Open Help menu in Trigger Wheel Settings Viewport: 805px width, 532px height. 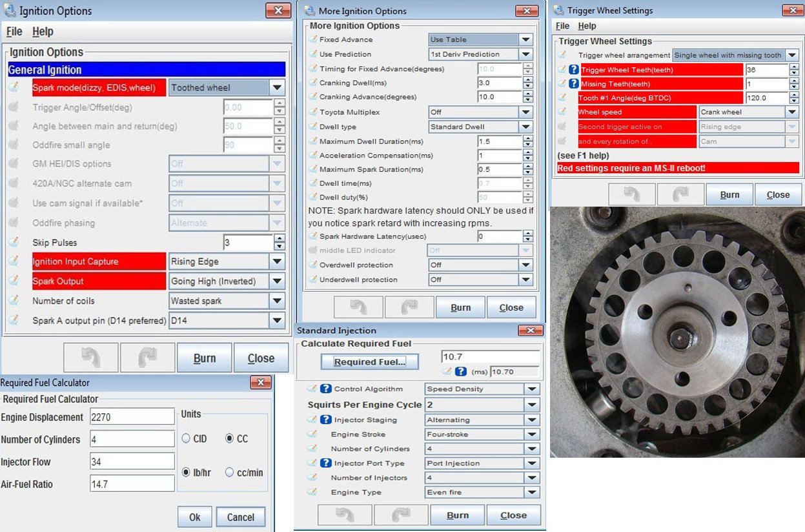587,26
